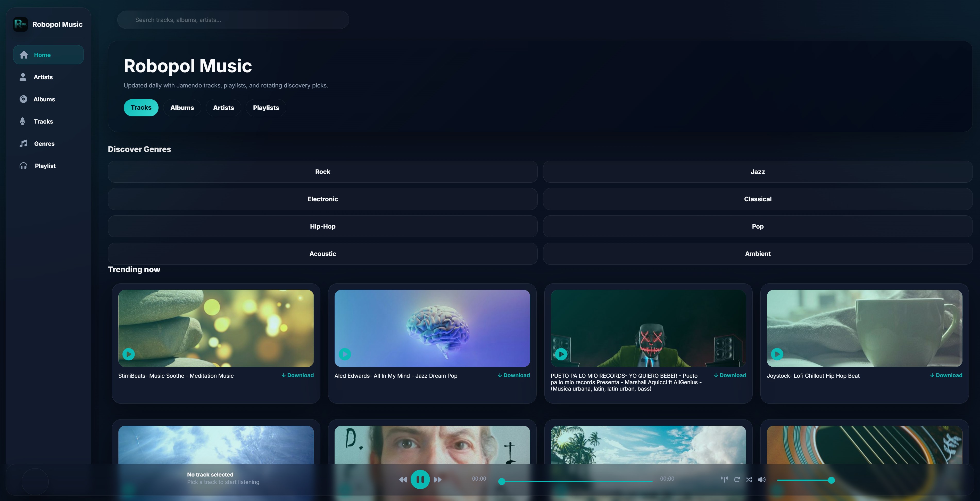Play the Joystock Lofi Chillout Hip Hop Beat

(777, 354)
